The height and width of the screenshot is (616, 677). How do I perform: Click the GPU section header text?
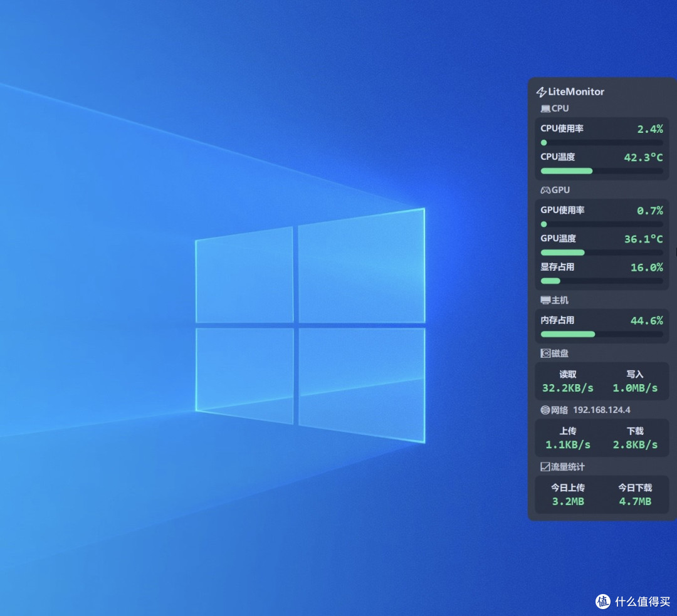pyautogui.click(x=560, y=191)
